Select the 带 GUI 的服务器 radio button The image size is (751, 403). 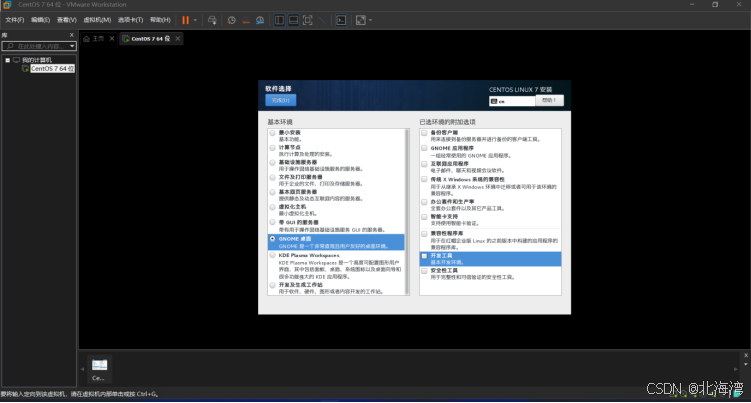coord(273,222)
